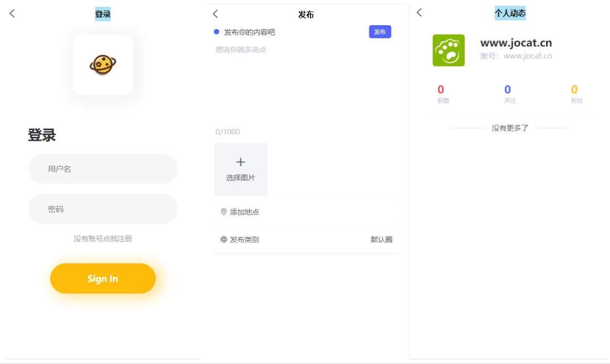The width and height of the screenshot is (610, 364).
Task: Focus the 用户名 username field
Action: (x=103, y=168)
